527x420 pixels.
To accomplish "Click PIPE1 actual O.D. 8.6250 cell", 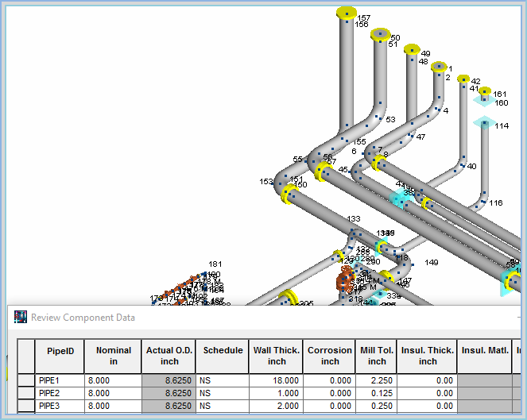I will [x=169, y=380].
